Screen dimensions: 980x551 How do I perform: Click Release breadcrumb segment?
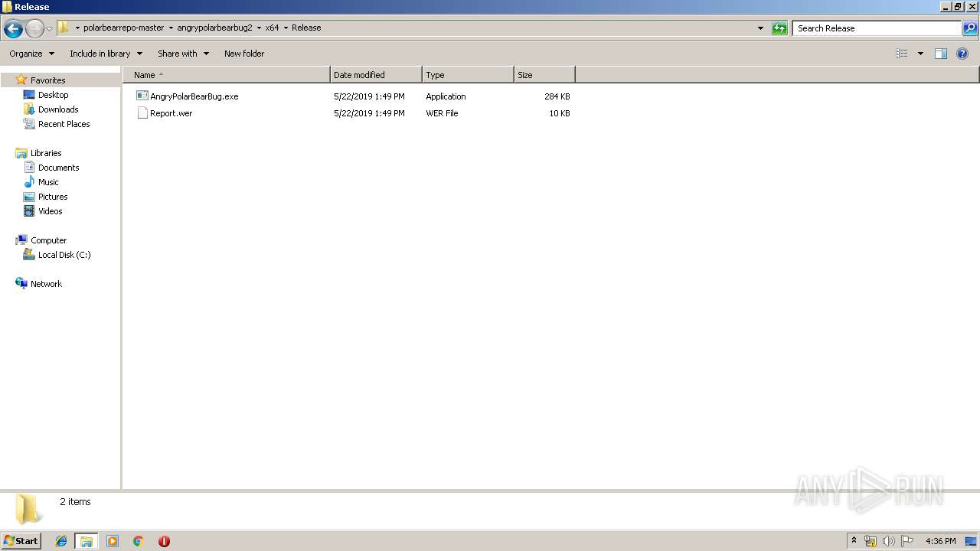[306, 28]
